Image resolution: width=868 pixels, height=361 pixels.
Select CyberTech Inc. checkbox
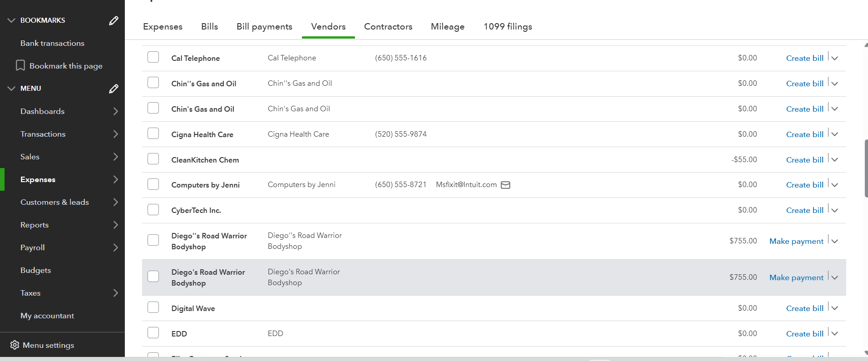pyautogui.click(x=153, y=210)
